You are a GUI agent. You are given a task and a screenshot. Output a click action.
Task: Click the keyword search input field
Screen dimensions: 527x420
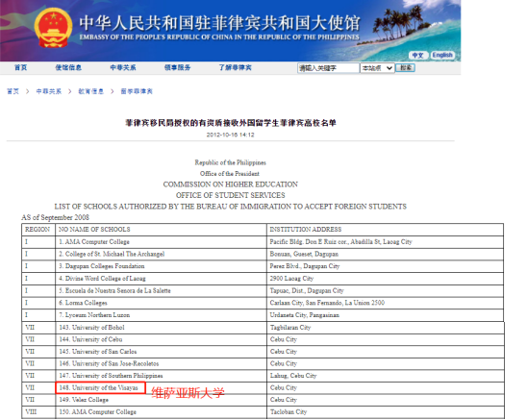tap(328, 68)
